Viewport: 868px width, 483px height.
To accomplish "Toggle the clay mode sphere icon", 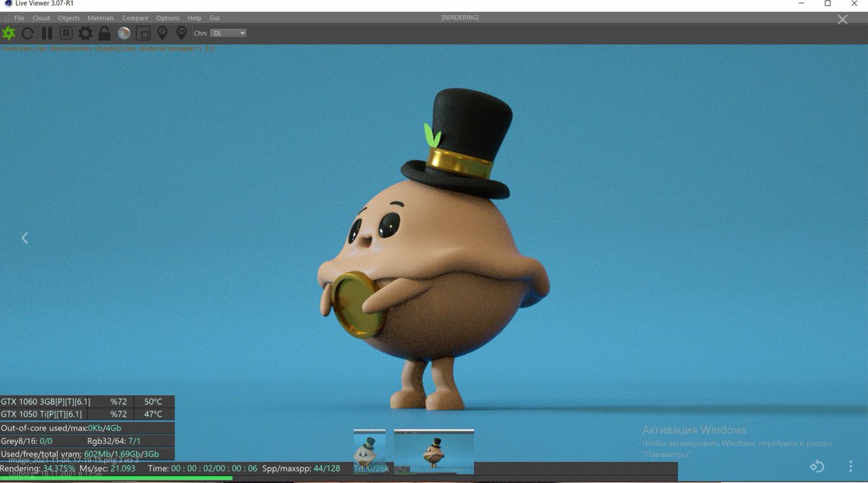I will [124, 33].
